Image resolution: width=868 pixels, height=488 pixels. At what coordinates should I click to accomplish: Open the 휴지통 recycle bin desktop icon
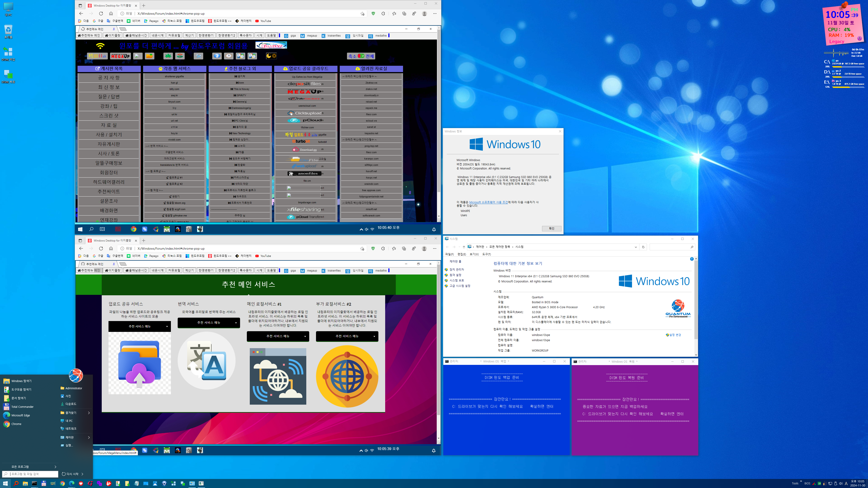click(x=8, y=32)
